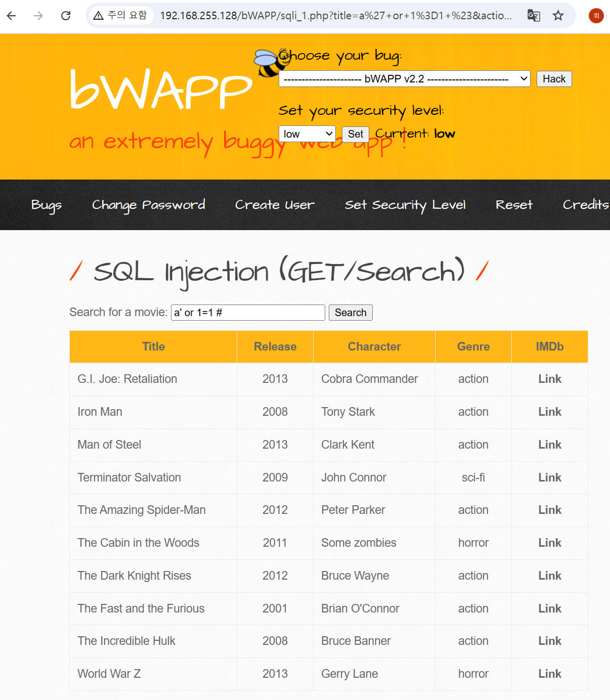
Task: Click the address bar URL
Action: [336, 16]
